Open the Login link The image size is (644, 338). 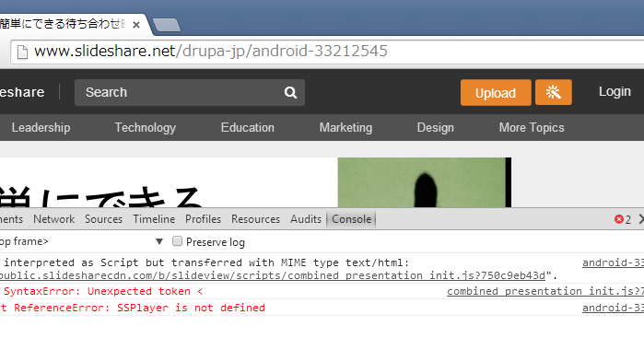[x=615, y=91]
